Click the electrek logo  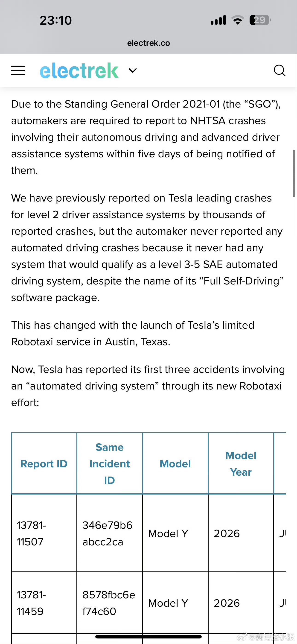coord(79,71)
